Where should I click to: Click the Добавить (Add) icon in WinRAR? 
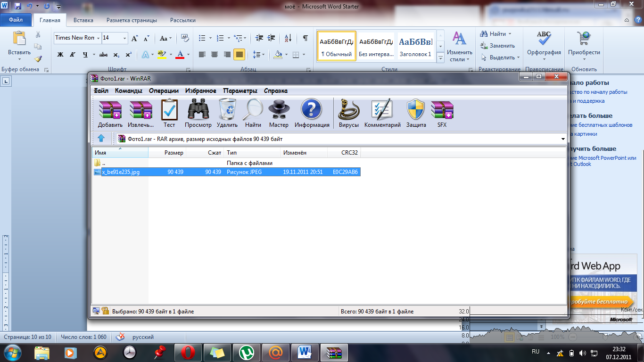[x=110, y=113]
